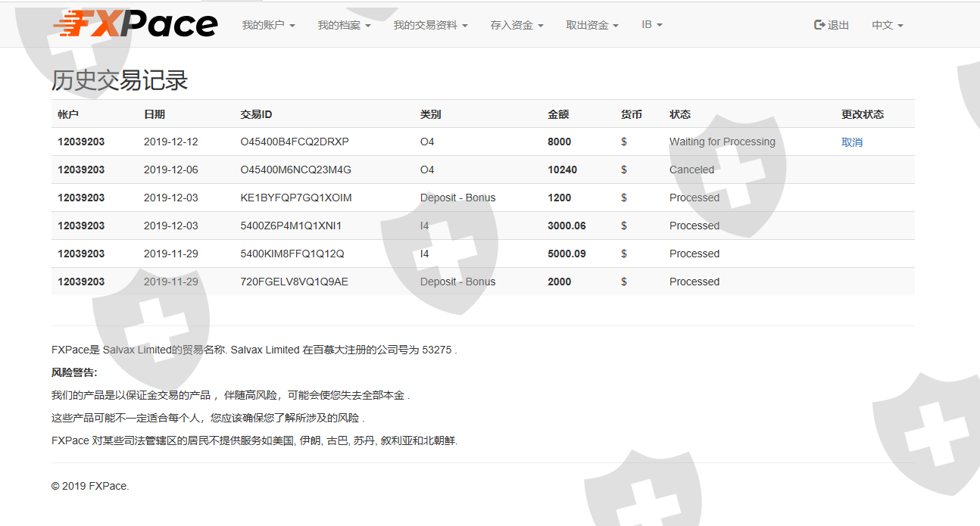Open the 我的账户 dropdown menu

click(x=268, y=25)
